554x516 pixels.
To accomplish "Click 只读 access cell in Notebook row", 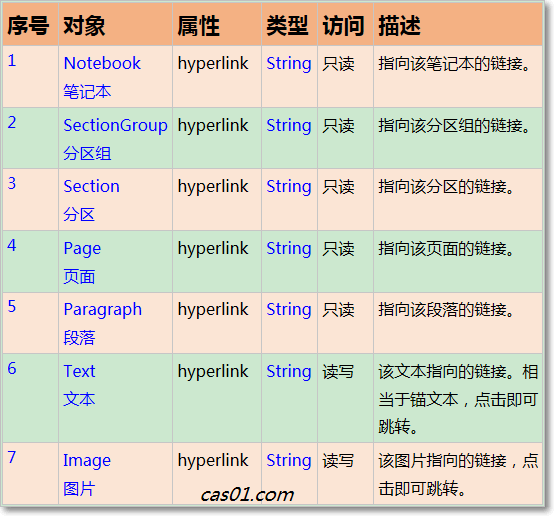I will click(x=338, y=64).
